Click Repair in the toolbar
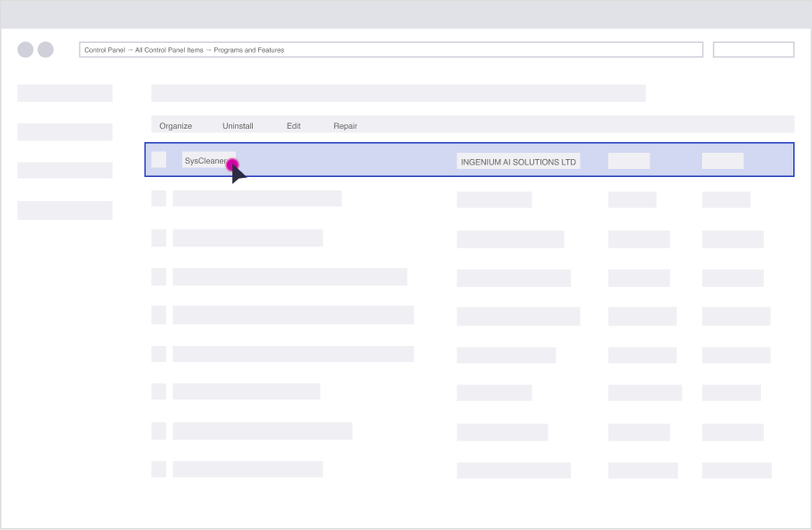Image resolution: width=812 pixels, height=530 pixels. (x=345, y=126)
